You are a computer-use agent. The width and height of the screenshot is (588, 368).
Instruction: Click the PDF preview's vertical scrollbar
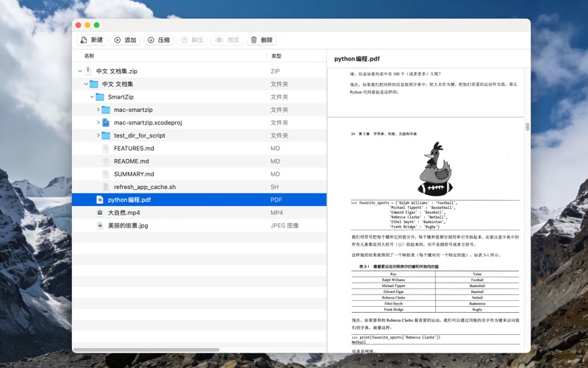[527, 127]
